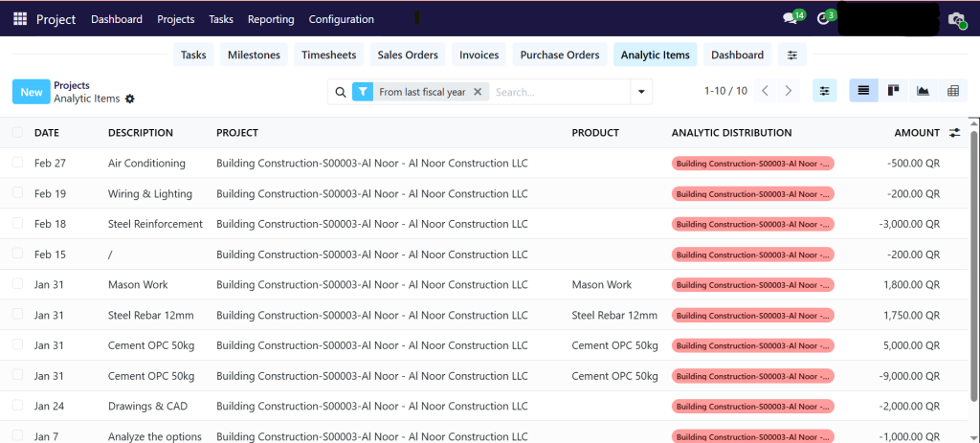Open the conversations chat icon with badge 14

(790, 19)
